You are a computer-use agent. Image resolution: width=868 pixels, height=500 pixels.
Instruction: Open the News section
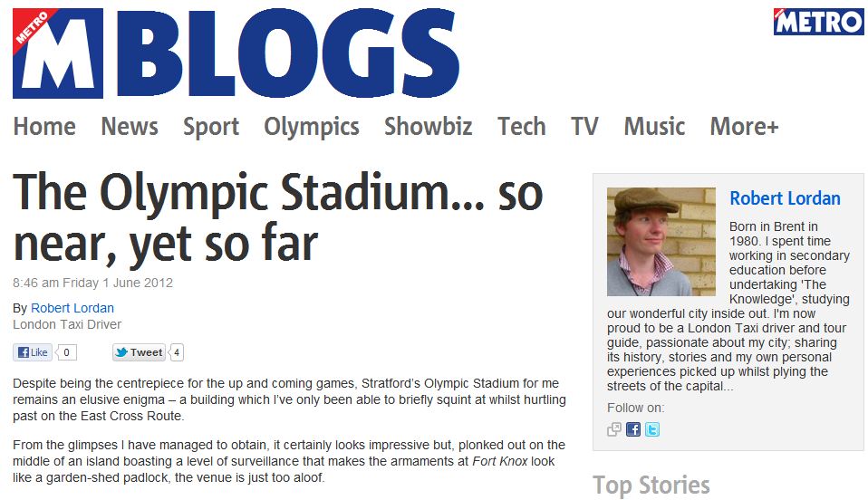[130, 127]
